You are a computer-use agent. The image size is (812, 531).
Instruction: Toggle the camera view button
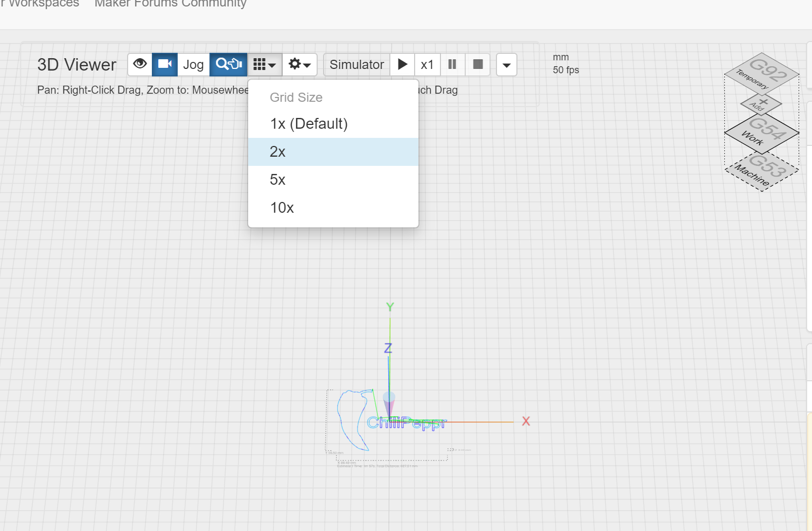coord(165,65)
